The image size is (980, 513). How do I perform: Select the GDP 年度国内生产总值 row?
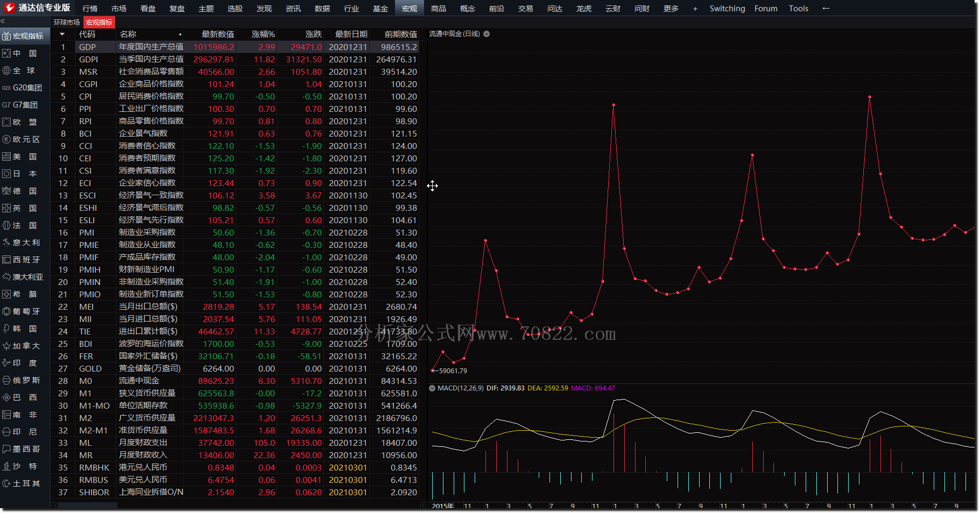235,47
